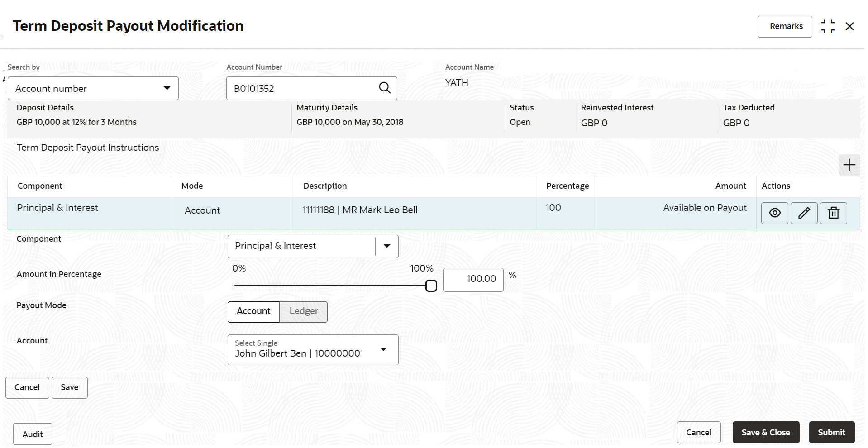Click the account number search magnifier icon

click(x=384, y=88)
